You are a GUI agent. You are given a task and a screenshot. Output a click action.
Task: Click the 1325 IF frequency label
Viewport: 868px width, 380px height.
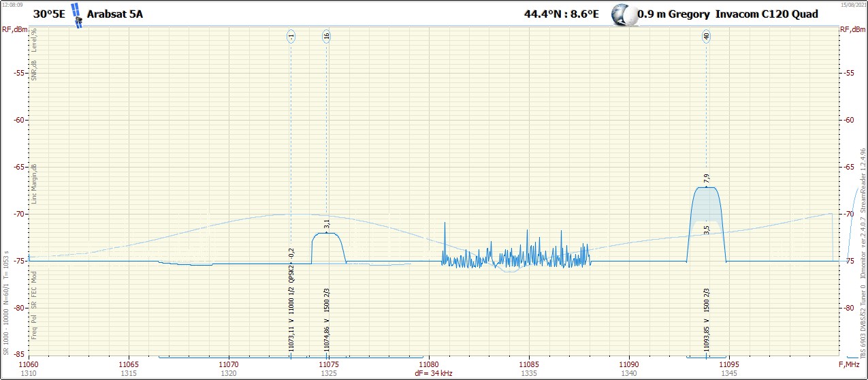pyautogui.click(x=329, y=373)
